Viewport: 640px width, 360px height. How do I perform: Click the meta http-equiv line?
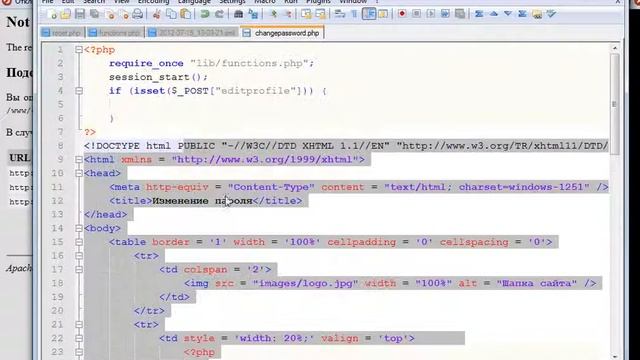[x=359, y=187]
